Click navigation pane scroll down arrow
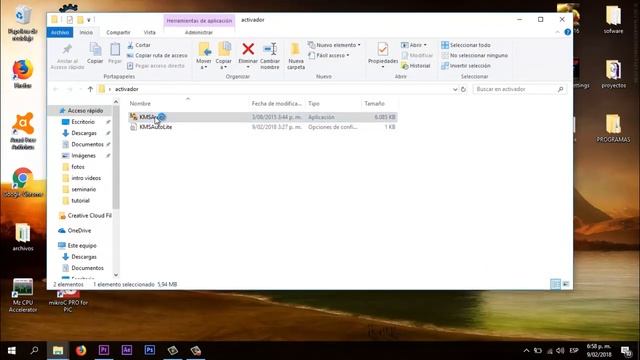The height and width of the screenshot is (360, 640). click(x=116, y=275)
